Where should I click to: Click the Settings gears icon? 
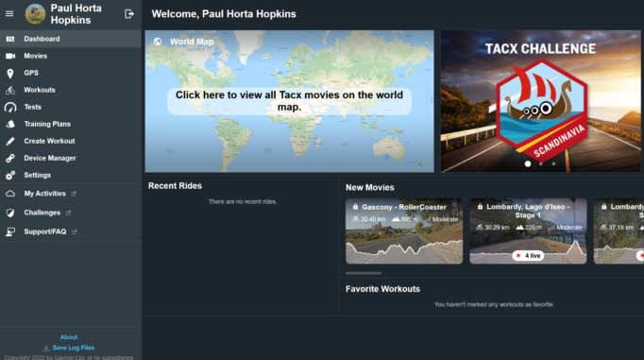pos(10,176)
